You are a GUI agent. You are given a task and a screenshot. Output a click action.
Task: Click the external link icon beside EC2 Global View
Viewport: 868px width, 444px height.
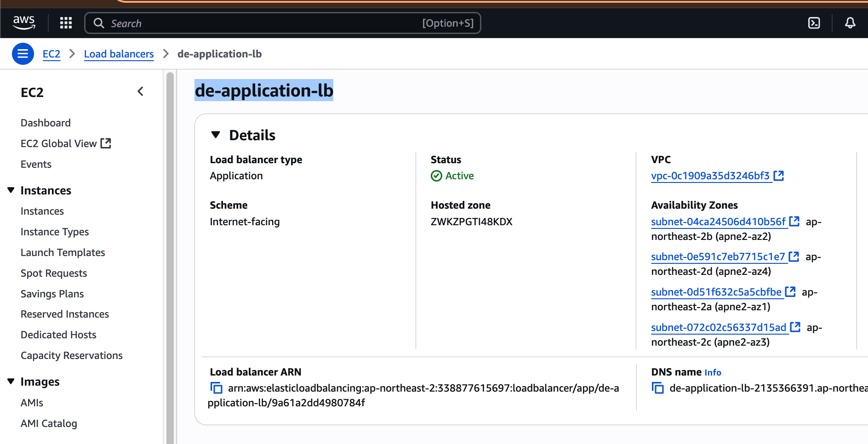pos(106,143)
